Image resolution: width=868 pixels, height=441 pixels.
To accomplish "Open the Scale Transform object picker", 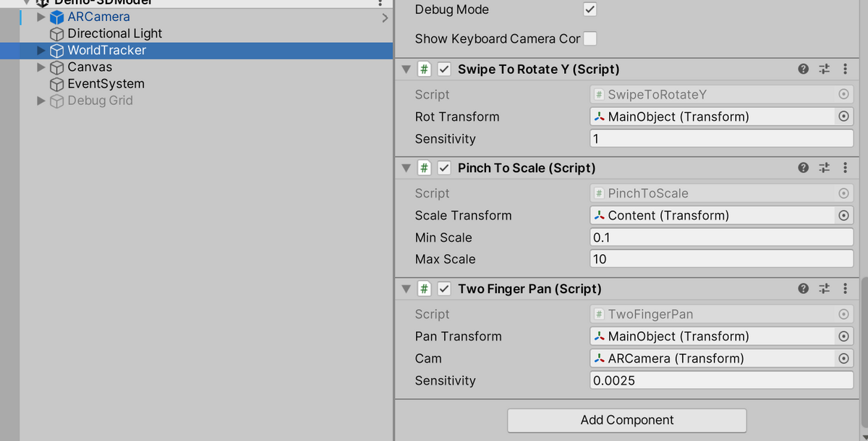I will tap(843, 215).
